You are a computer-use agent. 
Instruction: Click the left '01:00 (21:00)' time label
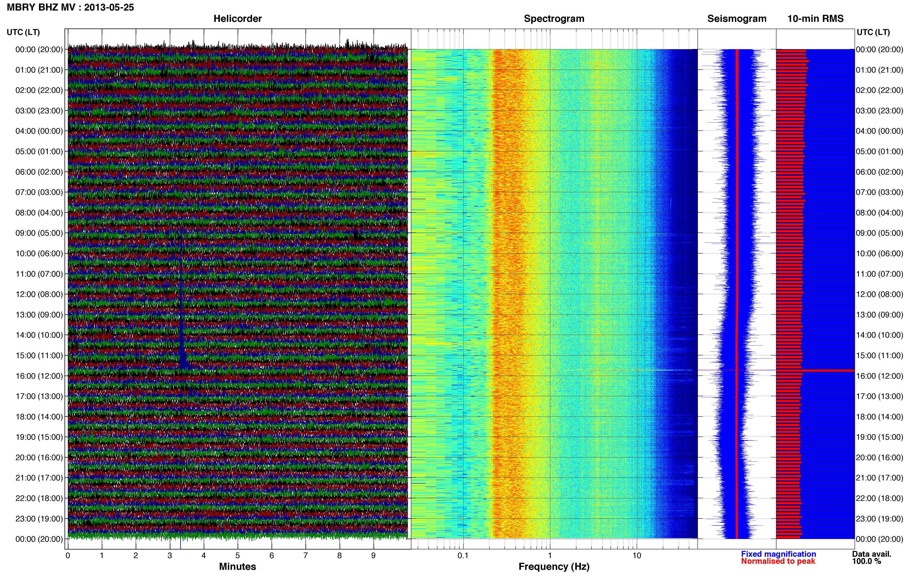39,70
